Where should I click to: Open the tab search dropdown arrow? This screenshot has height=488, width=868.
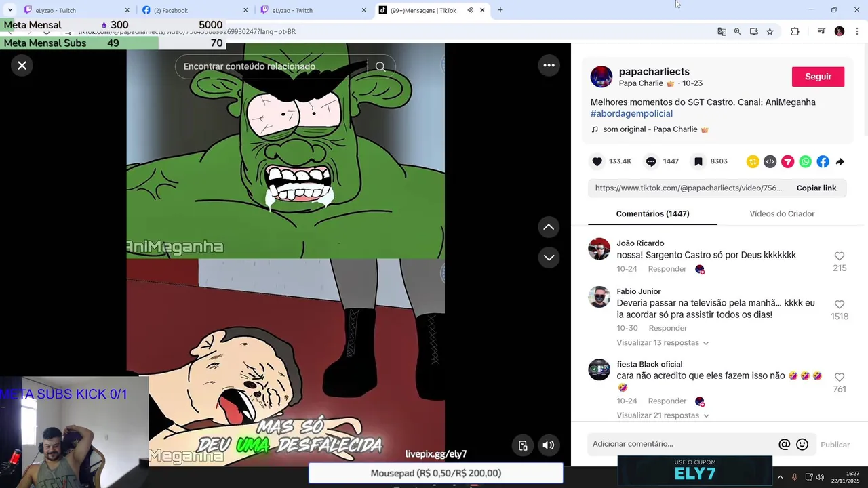point(9,10)
